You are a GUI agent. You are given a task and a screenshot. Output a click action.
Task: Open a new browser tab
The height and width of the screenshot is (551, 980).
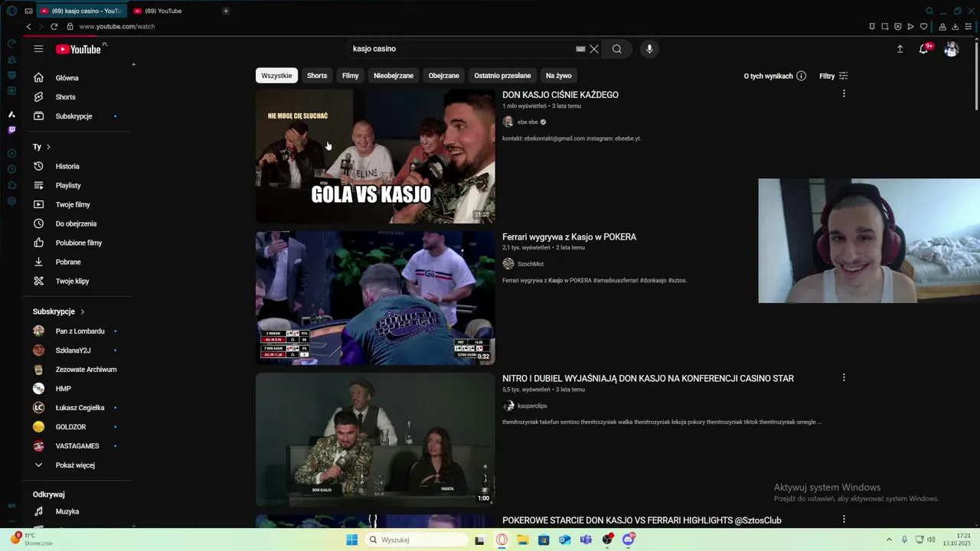click(x=226, y=11)
